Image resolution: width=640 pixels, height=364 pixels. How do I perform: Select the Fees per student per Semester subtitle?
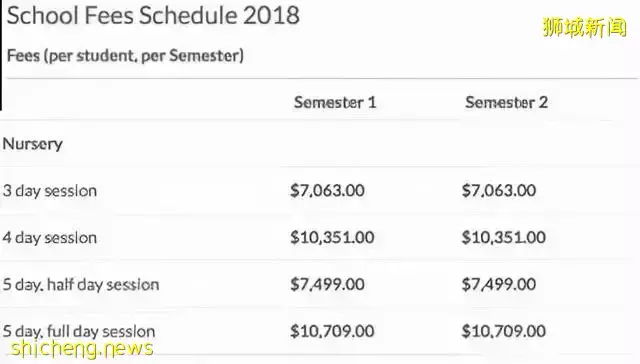tap(125, 55)
